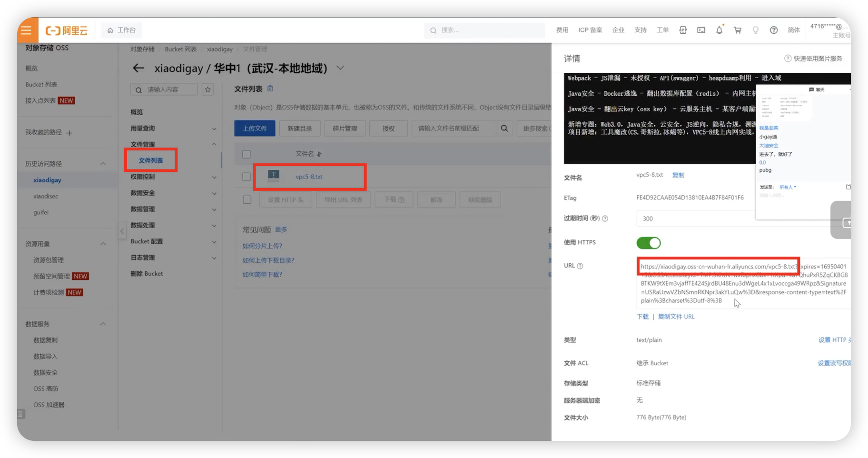Open the 支持 menu
868x458 pixels.
click(641, 30)
